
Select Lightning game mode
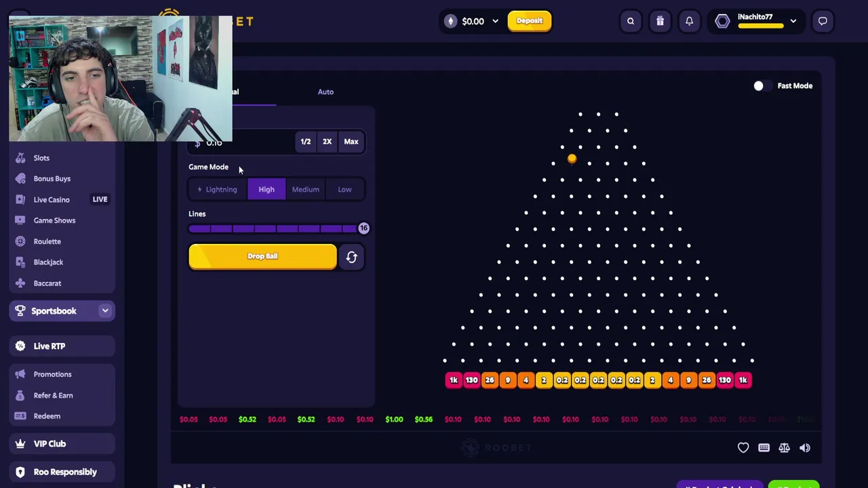(218, 190)
